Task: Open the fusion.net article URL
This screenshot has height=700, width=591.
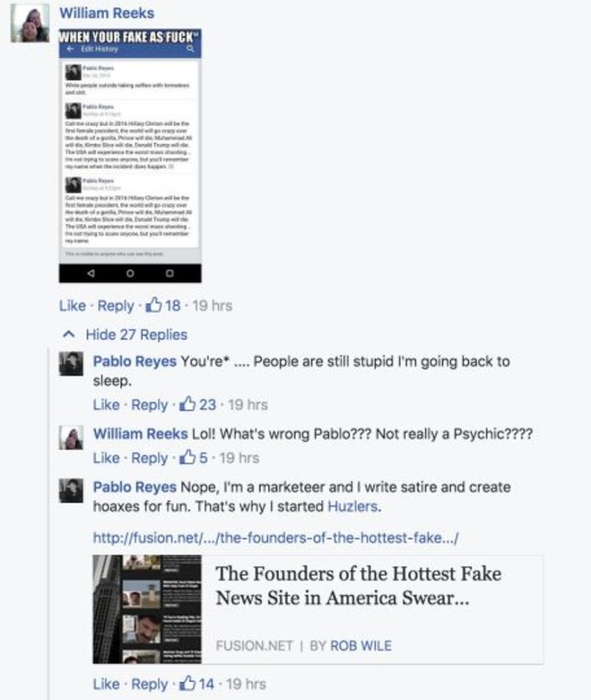Action: pyautogui.click(x=276, y=537)
